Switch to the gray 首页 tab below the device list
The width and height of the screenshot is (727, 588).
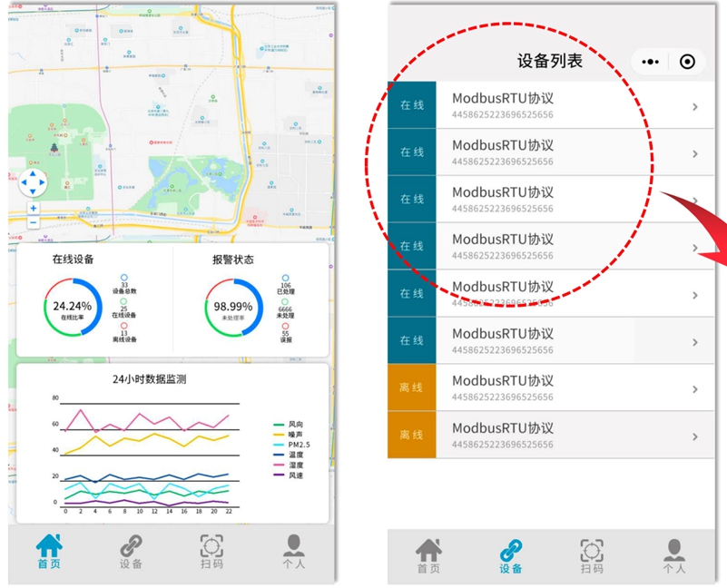coord(428,555)
